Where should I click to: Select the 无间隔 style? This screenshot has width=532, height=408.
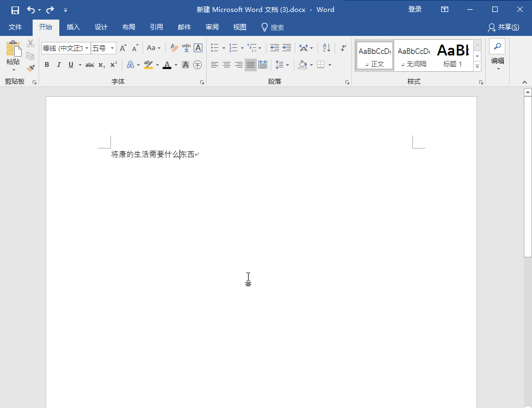point(413,56)
